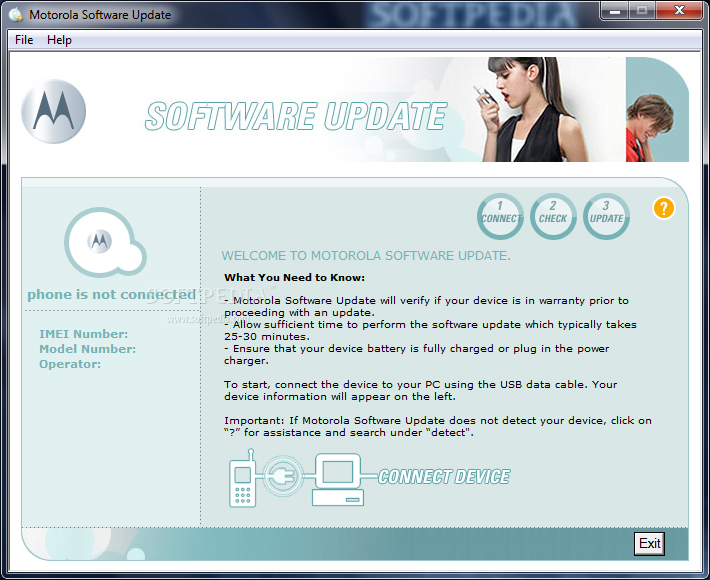Select the step 1 Connect circle
This screenshot has height=580, width=710.
(500, 216)
